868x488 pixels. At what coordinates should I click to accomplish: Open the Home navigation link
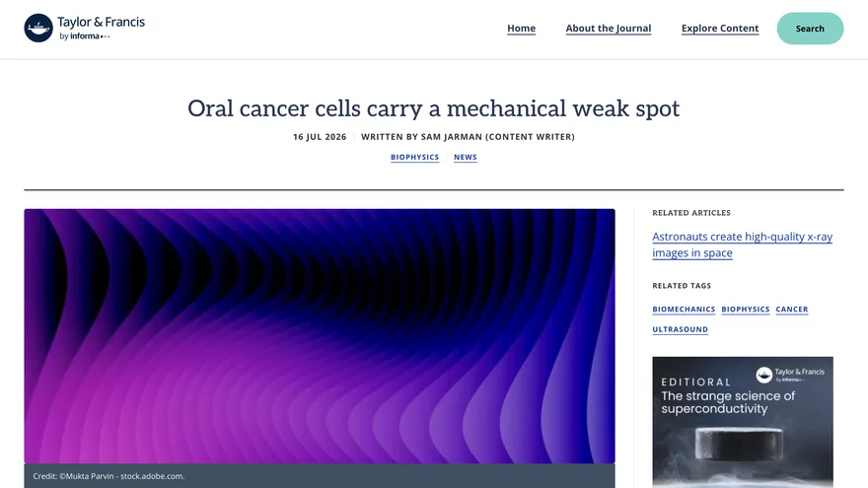click(x=522, y=29)
